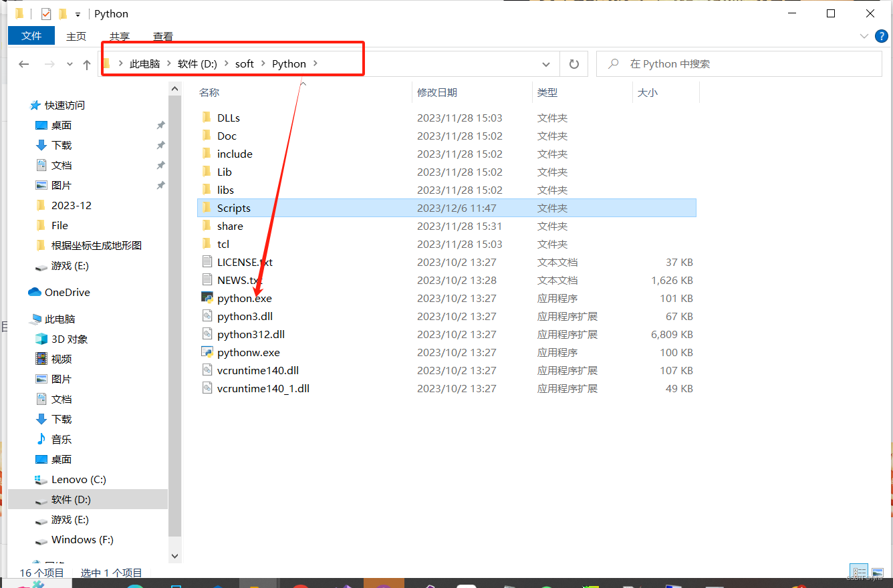
Task: Click the navigation pane scrollbar up arrow
Action: [x=174, y=88]
